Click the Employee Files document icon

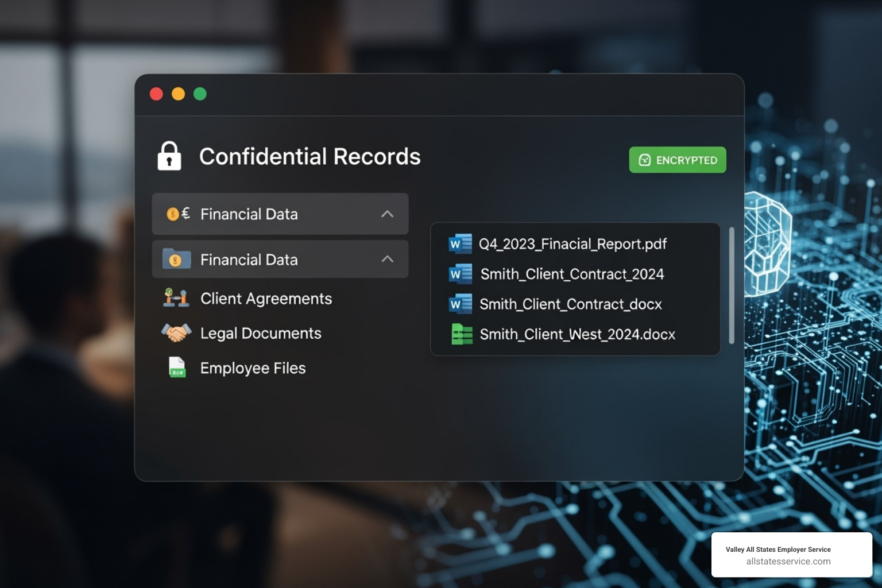click(x=177, y=367)
